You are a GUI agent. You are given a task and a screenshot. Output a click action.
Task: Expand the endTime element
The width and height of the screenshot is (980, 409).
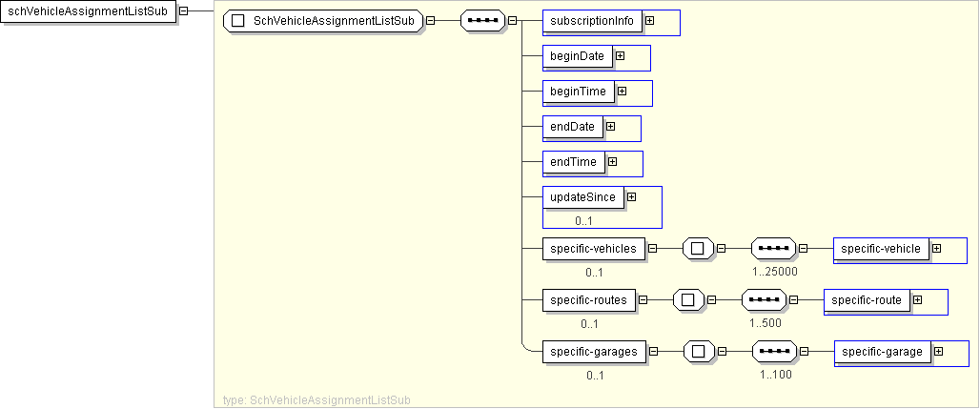tap(612, 162)
